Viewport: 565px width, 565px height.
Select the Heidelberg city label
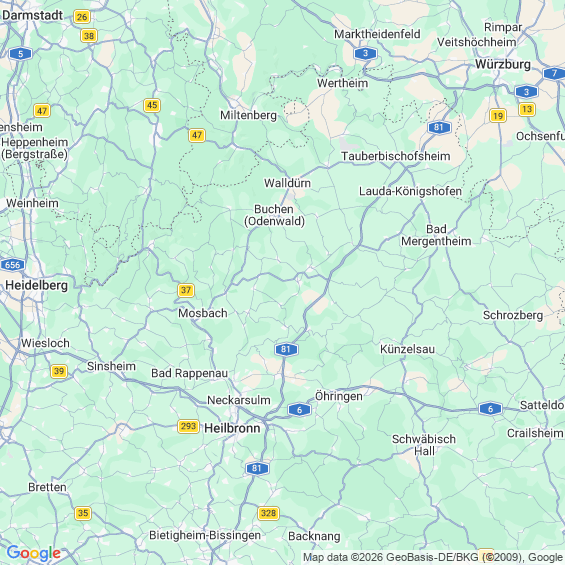click(36, 285)
